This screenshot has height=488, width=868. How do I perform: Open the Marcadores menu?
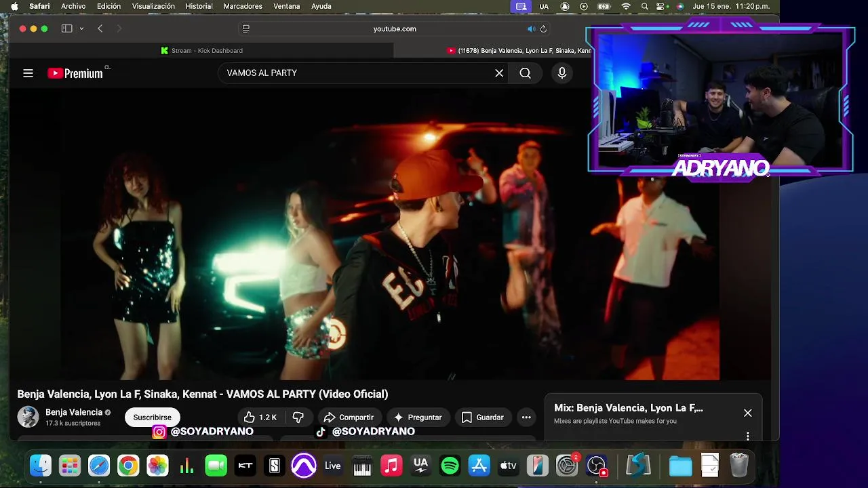coord(243,6)
